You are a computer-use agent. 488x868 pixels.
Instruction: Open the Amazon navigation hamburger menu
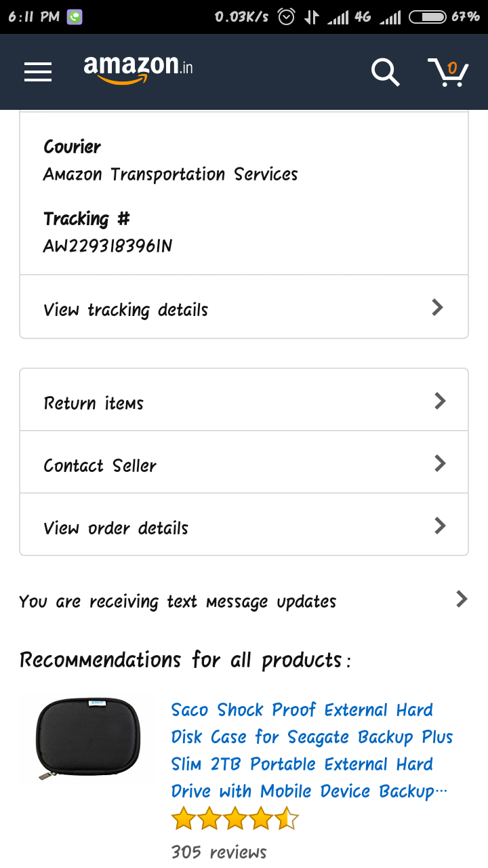[37, 71]
